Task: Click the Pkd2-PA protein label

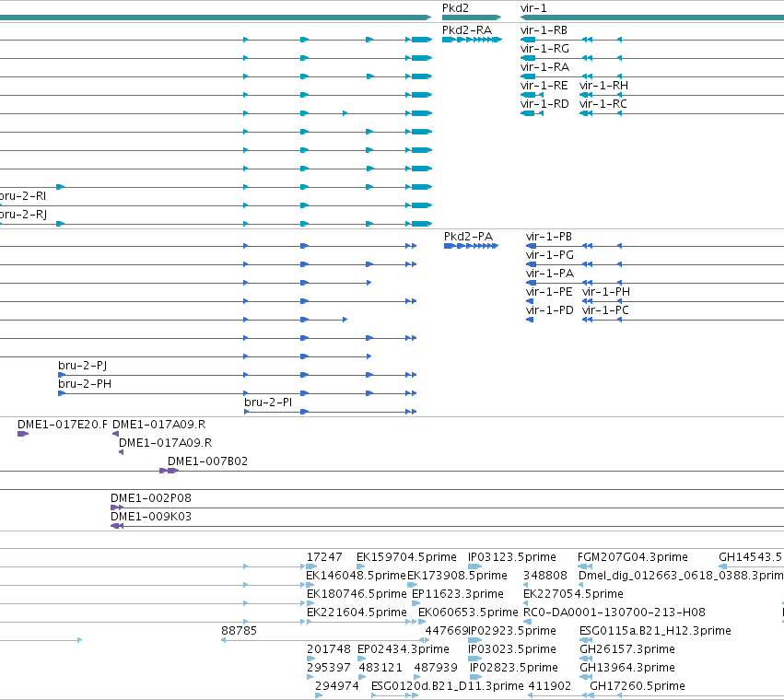Action: (468, 237)
